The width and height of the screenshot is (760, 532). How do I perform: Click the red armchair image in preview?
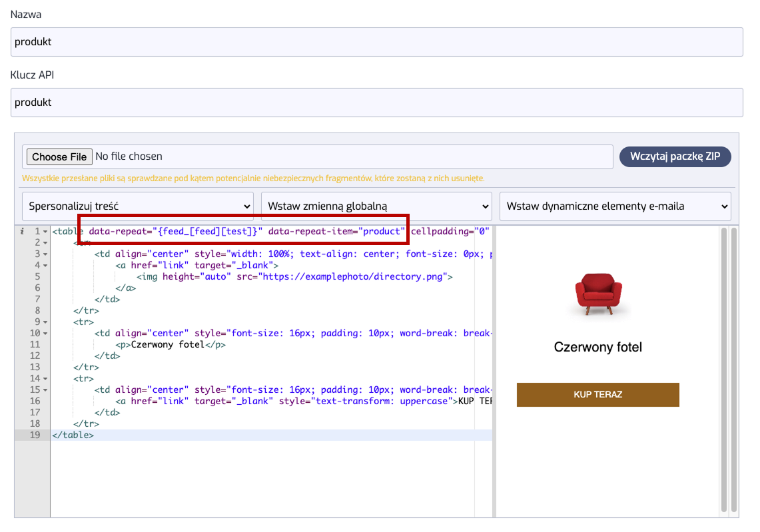pos(597,293)
